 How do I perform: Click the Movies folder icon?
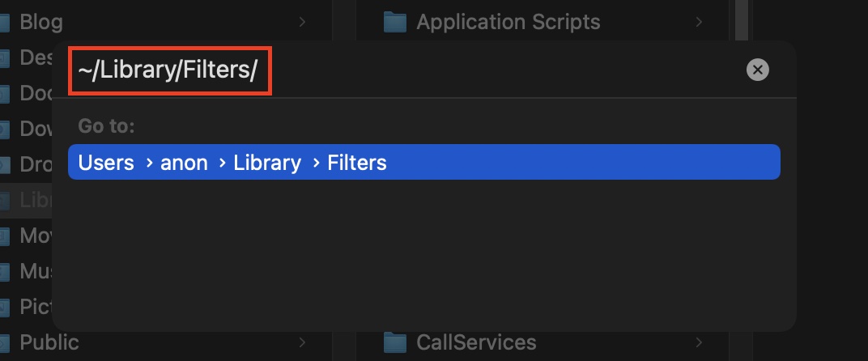pyautogui.click(x=4, y=236)
